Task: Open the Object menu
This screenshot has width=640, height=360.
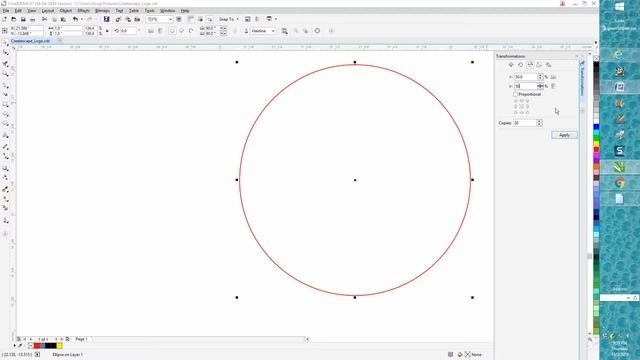Action: 66,11
